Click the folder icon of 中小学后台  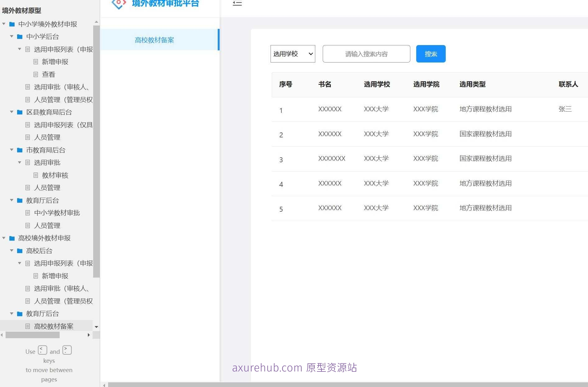pos(19,36)
